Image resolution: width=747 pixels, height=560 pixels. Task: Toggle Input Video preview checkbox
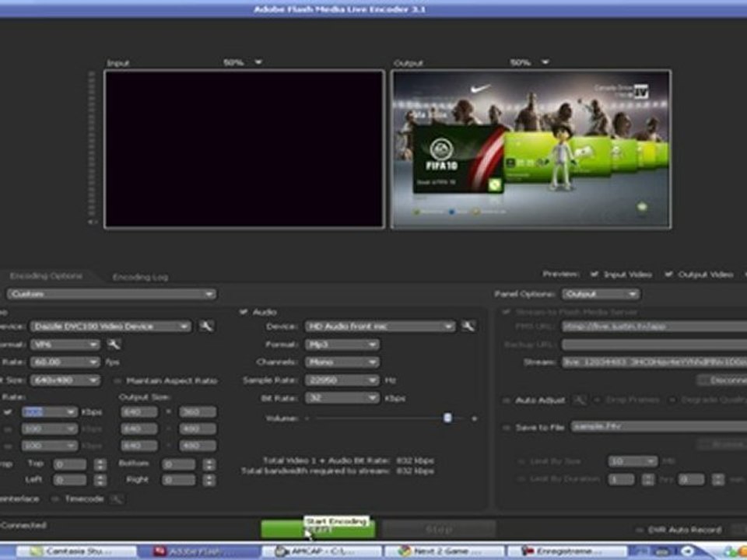594,275
